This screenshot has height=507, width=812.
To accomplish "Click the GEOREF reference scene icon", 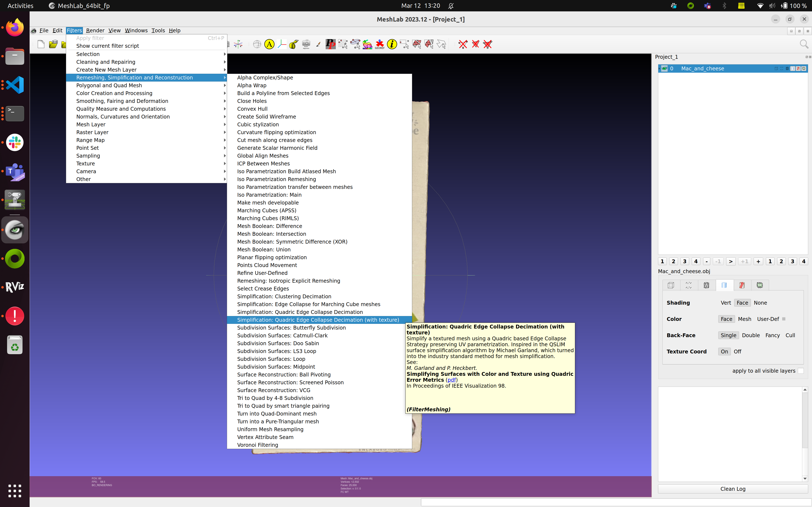I will (380, 44).
